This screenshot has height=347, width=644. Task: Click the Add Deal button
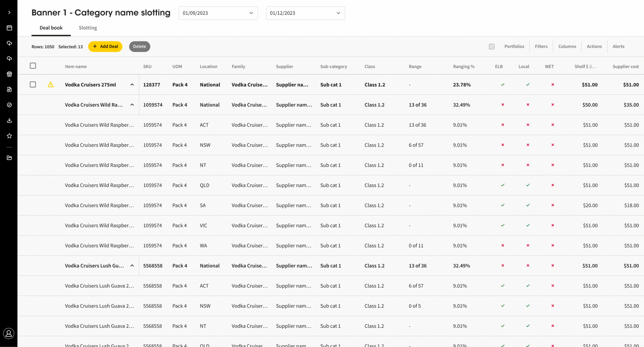(x=105, y=47)
